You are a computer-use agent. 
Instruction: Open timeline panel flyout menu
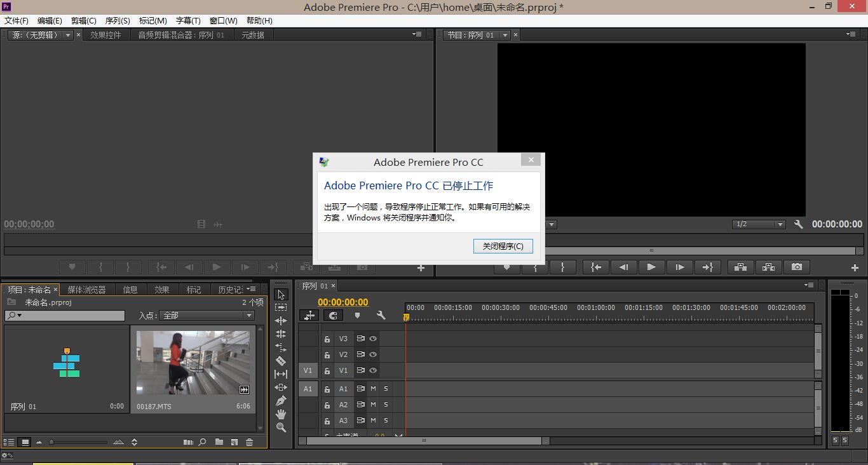808,285
